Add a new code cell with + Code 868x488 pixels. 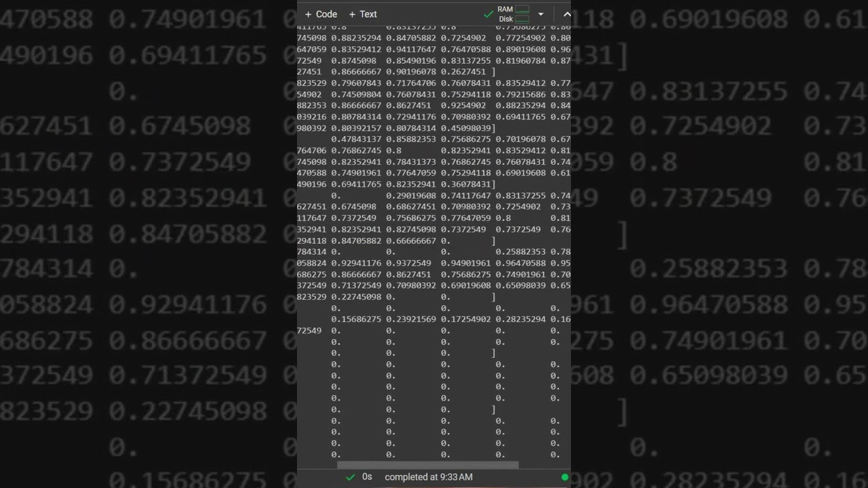coord(321,14)
